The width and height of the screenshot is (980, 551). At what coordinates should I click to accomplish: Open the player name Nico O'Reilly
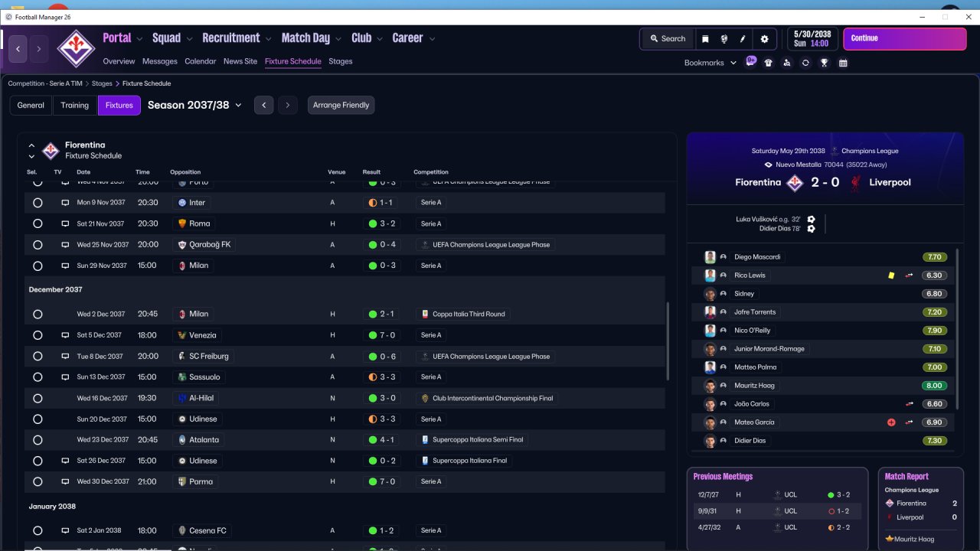[752, 331]
